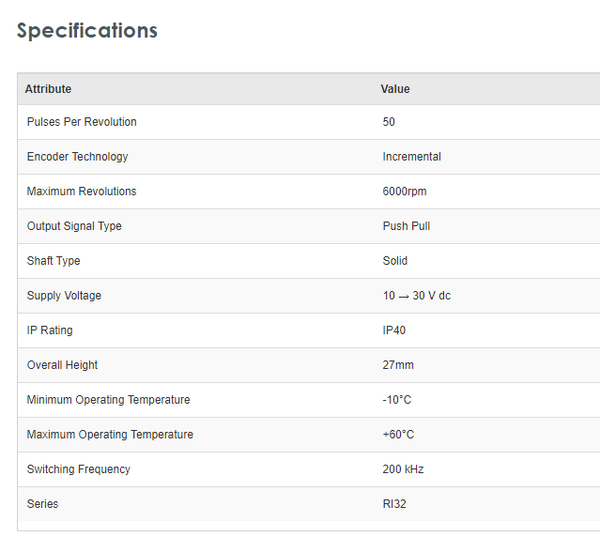Select the Minimum Operating Temperature attribute
This screenshot has height=537, width=600.
pos(108,400)
